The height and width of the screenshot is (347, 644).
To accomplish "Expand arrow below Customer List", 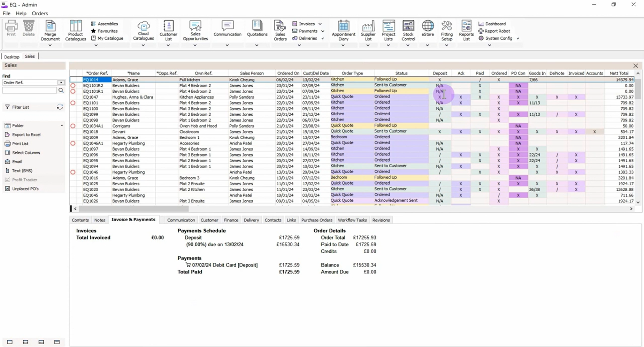I will click(168, 45).
